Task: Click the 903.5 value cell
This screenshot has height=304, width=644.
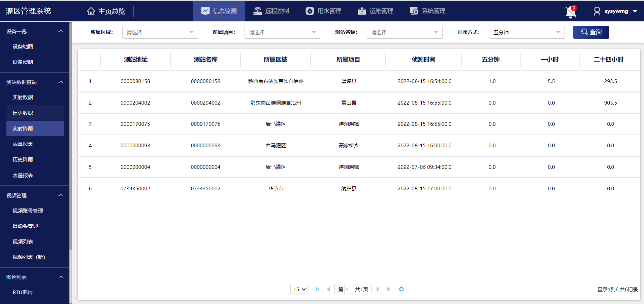Action: (x=610, y=103)
